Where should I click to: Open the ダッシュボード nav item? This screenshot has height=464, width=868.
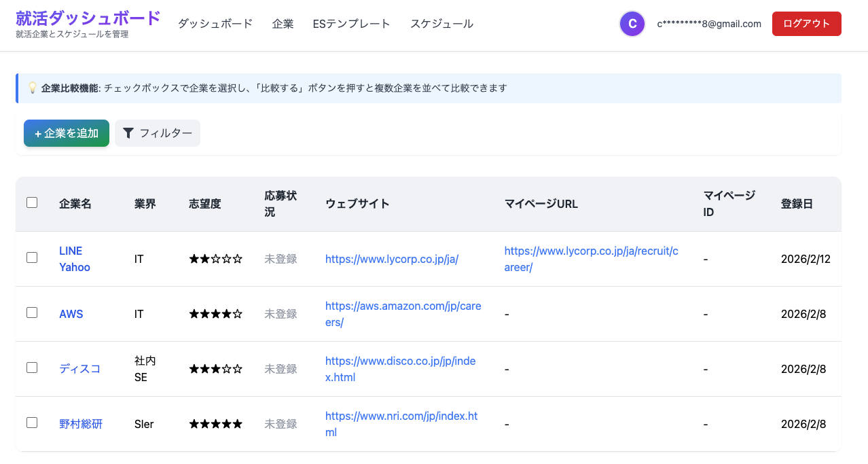coord(215,24)
